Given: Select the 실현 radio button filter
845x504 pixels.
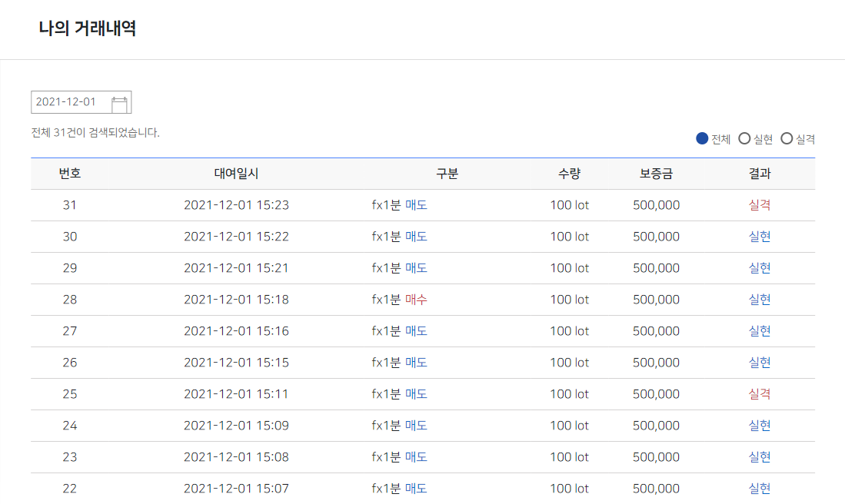Looking at the screenshot, I should (x=744, y=139).
